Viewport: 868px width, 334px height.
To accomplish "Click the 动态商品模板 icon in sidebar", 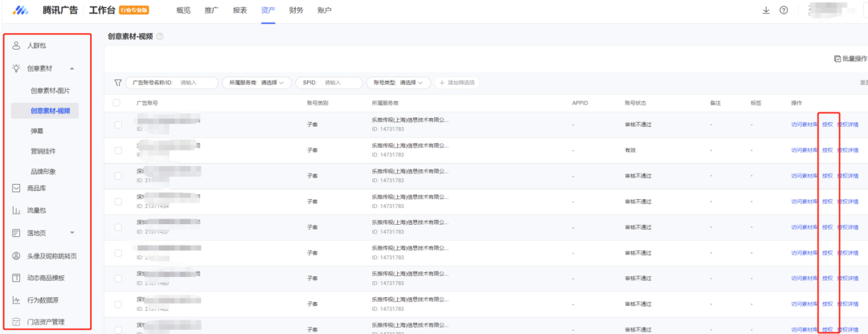I will click(x=16, y=278).
